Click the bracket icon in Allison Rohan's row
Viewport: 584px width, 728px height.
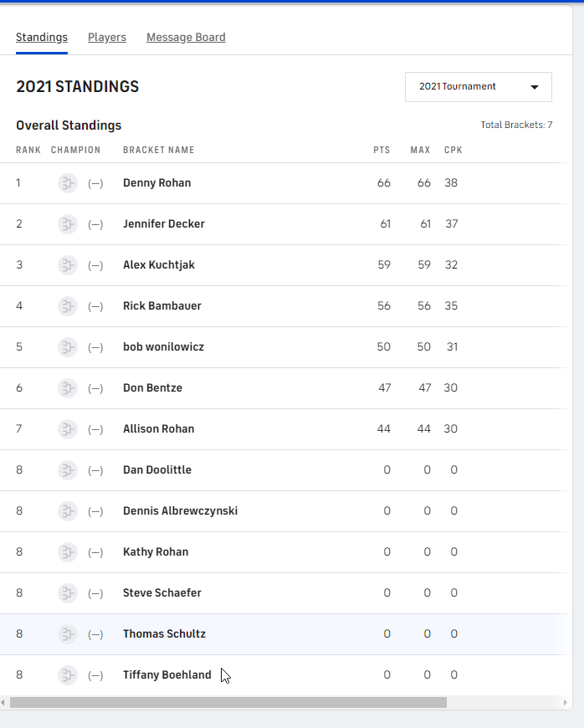pos(68,429)
